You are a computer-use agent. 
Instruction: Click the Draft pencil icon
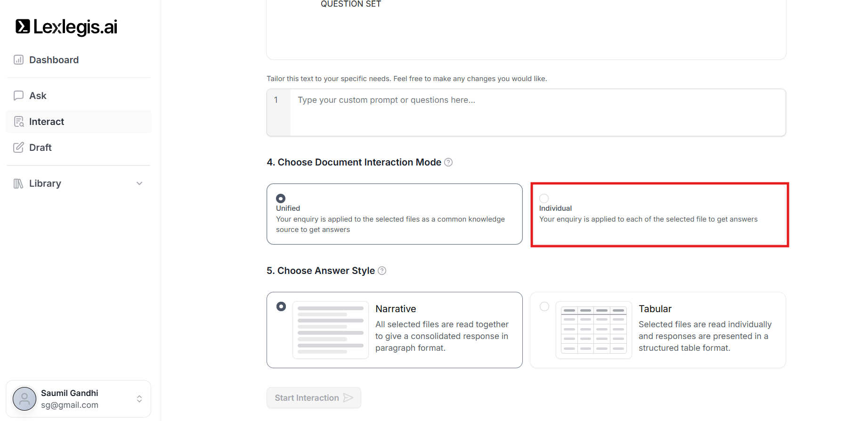click(18, 148)
